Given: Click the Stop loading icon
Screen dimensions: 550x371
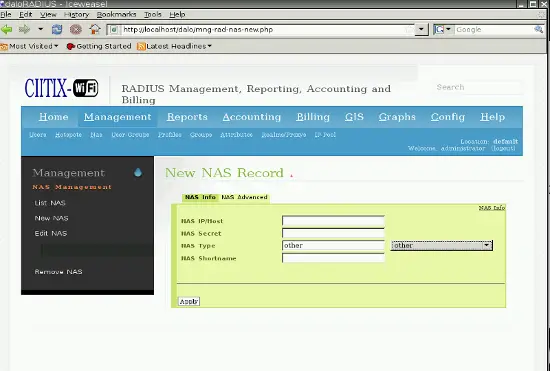Looking at the screenshot, I should point(76,29).
